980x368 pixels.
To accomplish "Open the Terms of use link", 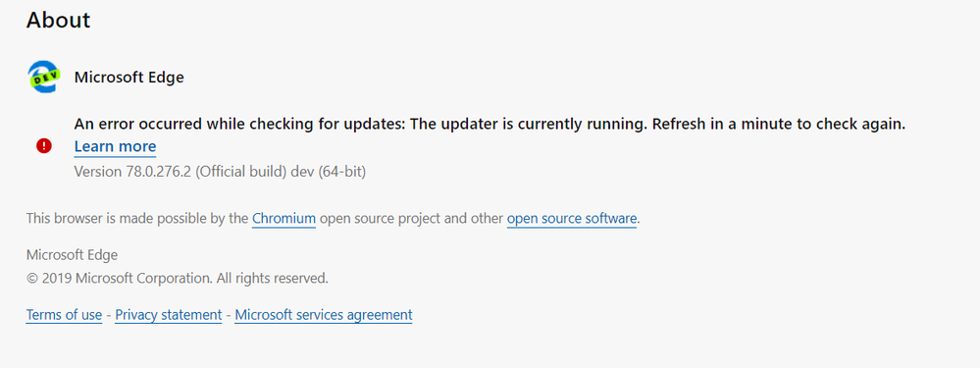I will [64, 315].
